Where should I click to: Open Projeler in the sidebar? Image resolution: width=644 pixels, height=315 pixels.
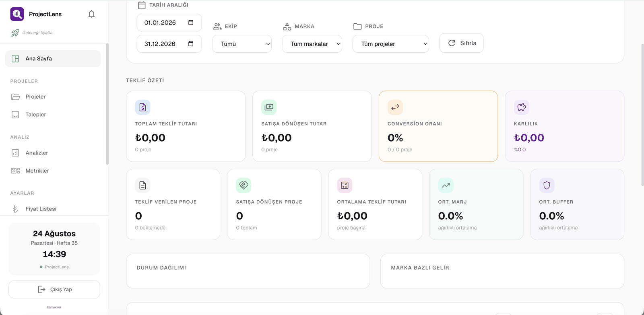pyautogui.click(x=53, y=97)
